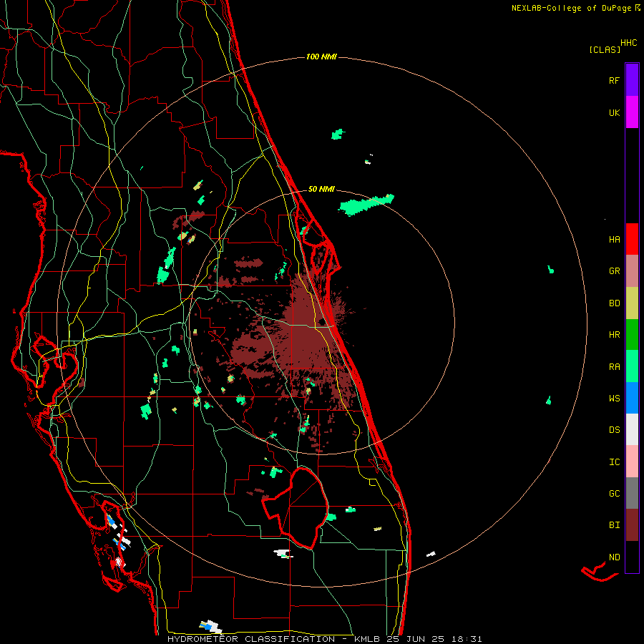Click the "RF" legend label

[614, 80]
